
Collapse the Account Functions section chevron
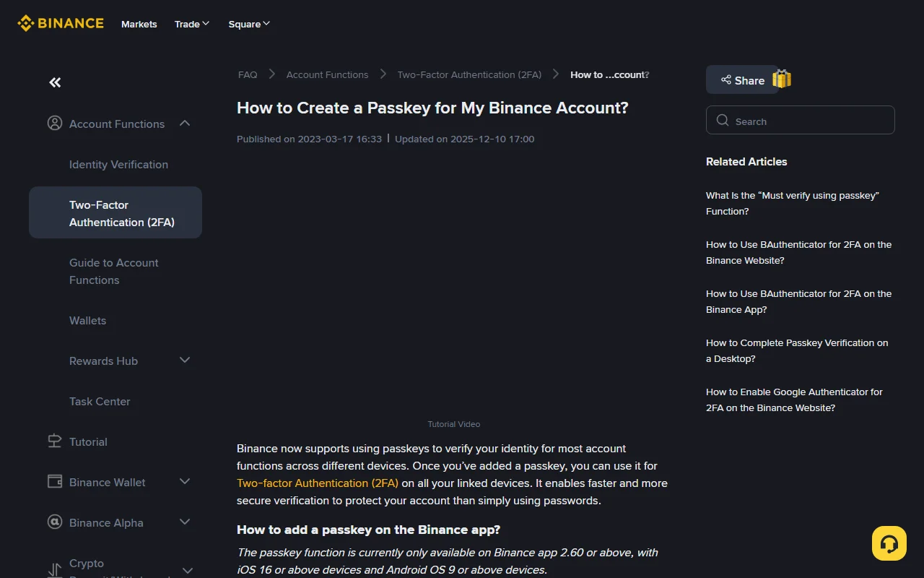(185, 123)
